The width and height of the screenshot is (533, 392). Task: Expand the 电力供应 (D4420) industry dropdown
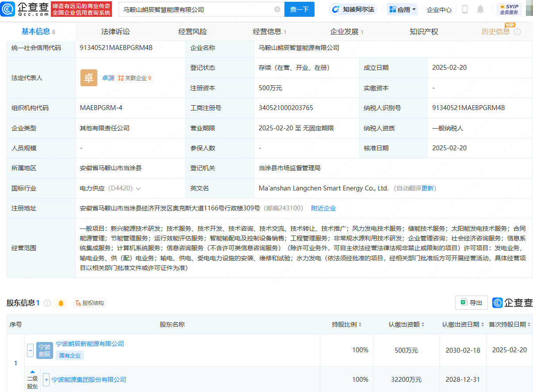tap(138, 188)
